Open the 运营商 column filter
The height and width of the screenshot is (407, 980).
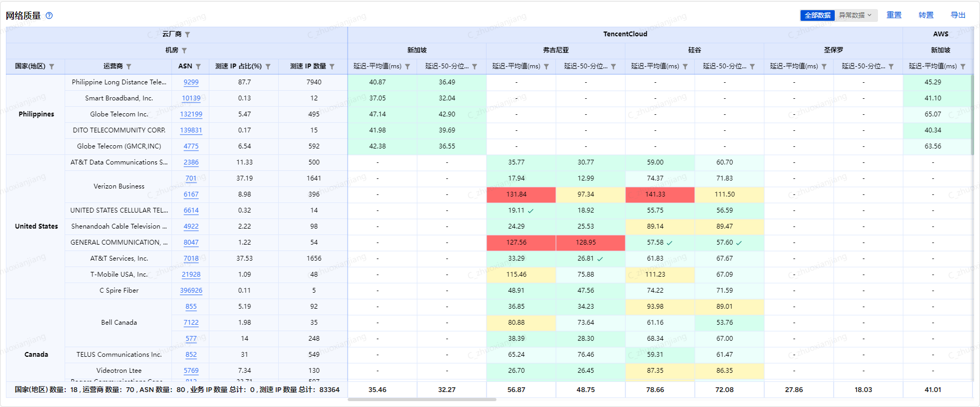(x=129, y=67)
